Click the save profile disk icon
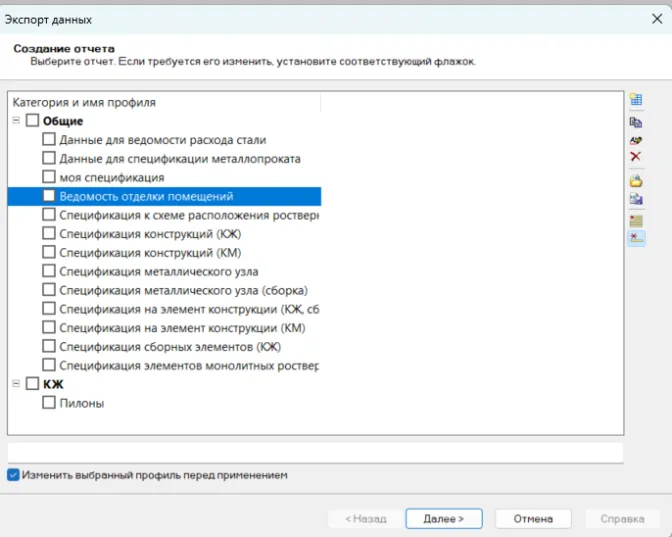The height and width of the screenshot is (537, 672). click(x=636, y=200)
